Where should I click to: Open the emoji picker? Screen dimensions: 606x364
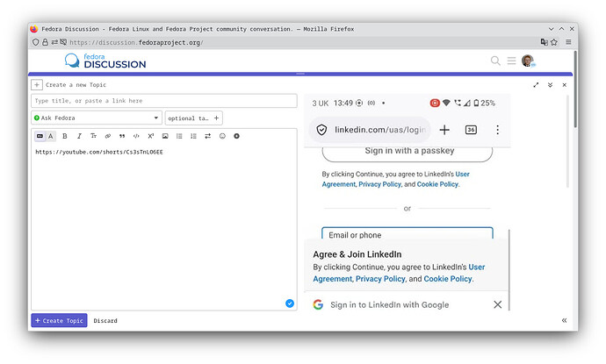point(222,136)
